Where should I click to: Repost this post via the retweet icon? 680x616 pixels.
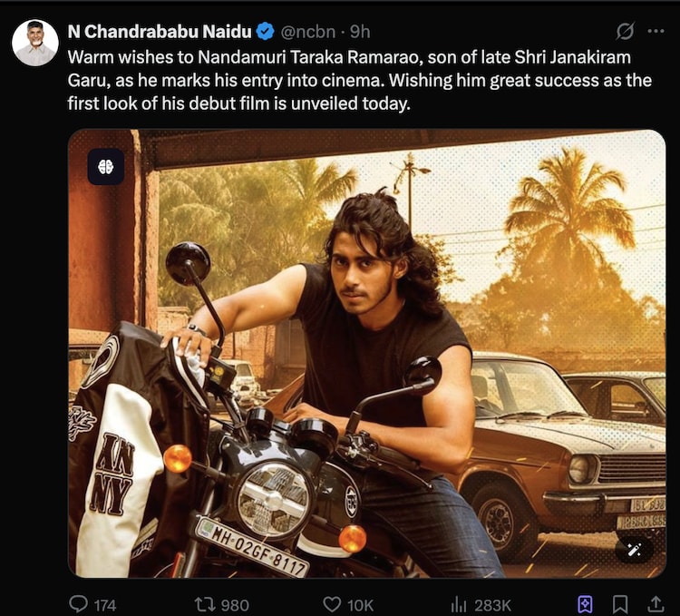tap(205, 603)
